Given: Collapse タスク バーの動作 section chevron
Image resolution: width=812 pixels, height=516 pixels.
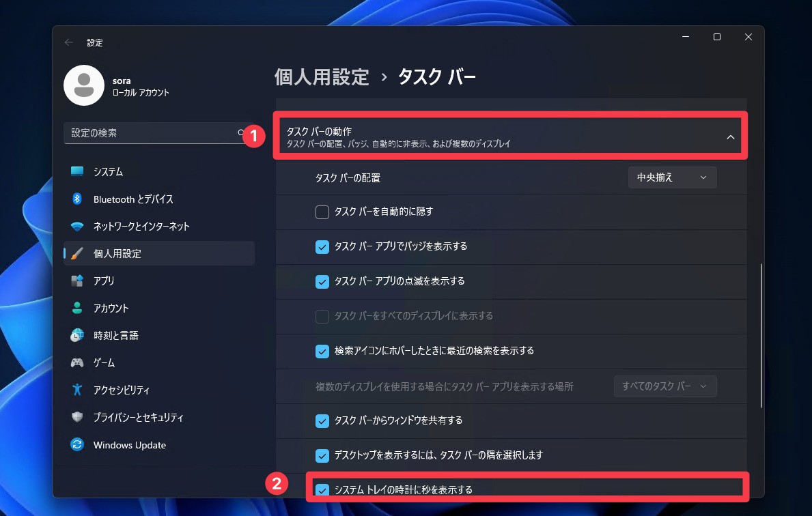Looking at the screenshot, I should (x=730, y=137).
